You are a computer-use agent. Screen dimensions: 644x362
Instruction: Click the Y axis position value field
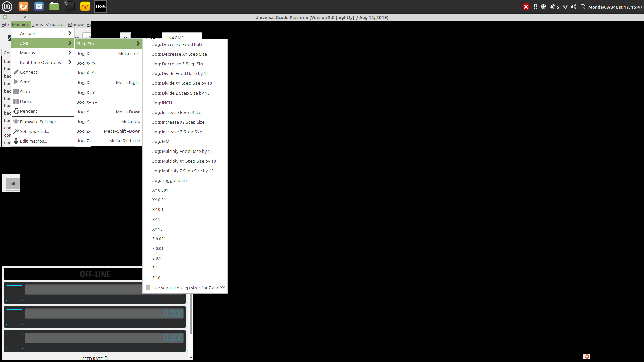pos(105,313)
